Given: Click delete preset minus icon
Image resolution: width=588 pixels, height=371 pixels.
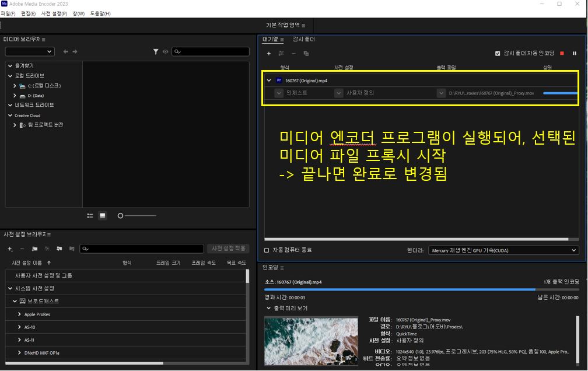Looking at the screenshot, I should (22, 249).
